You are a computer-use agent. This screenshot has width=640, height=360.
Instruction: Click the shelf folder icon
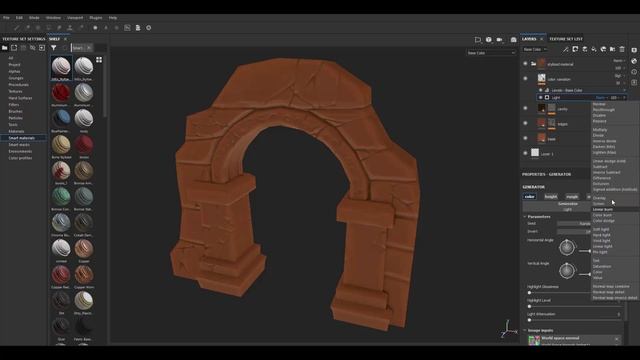point(4,48)
